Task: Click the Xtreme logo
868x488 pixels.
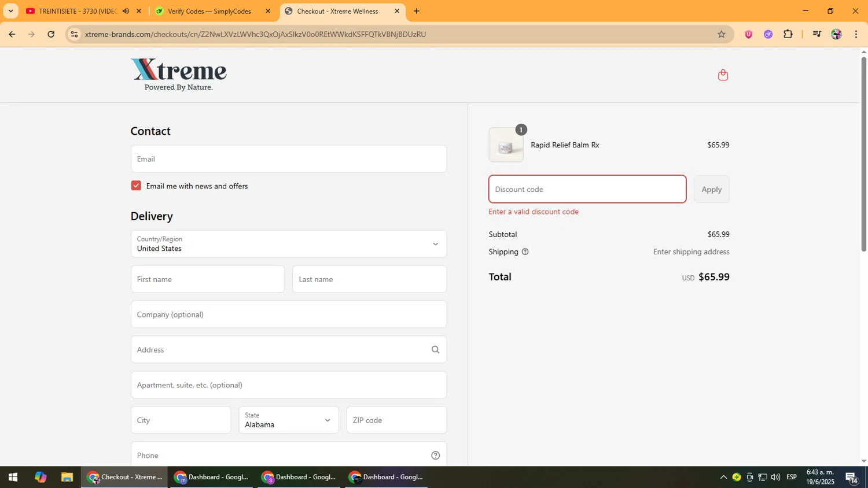Action: [179, 75]
